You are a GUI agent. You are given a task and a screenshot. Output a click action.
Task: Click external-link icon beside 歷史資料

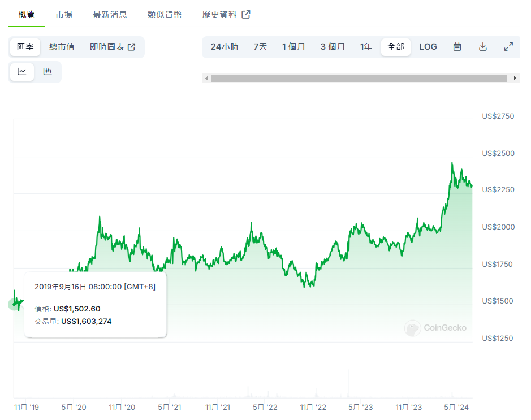(246, 15)
